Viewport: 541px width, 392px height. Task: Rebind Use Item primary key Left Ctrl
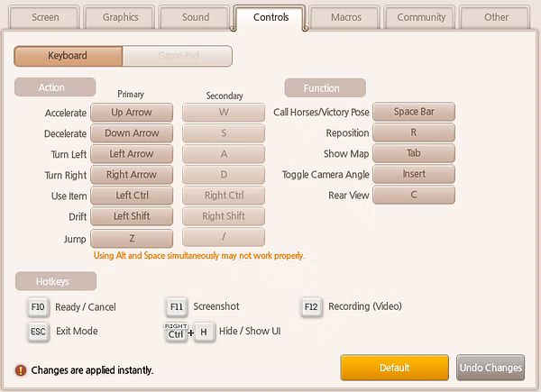click(x=132, y=196)
